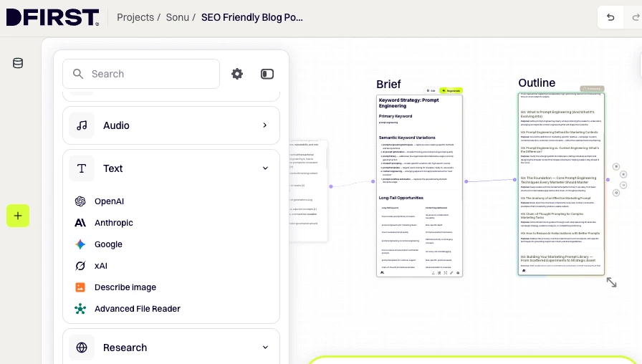Click the yellow plus add button
Screen dimensions: 642x364
coord(18,216)
